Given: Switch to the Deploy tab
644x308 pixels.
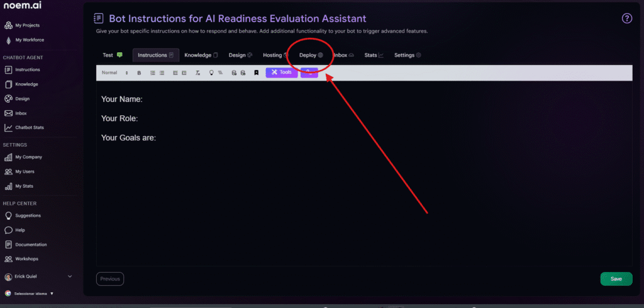Looking at the screenshot, I should point(311,55).
